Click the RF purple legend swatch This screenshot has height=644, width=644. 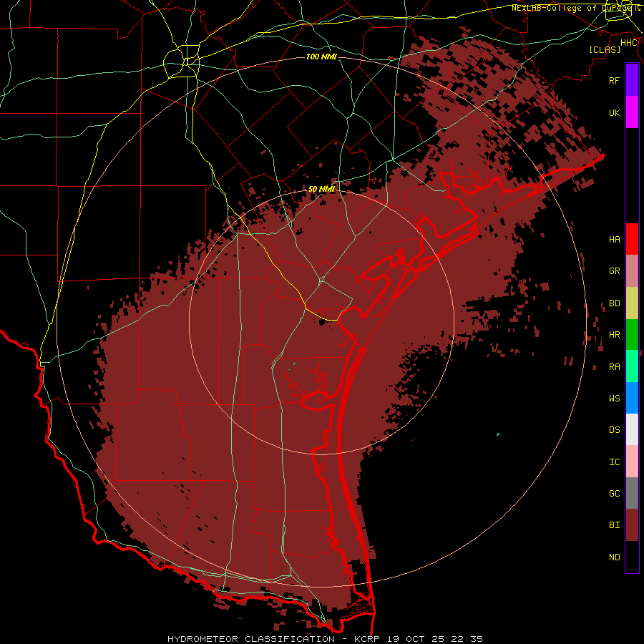pyautogui.click(x=632, y=80)
